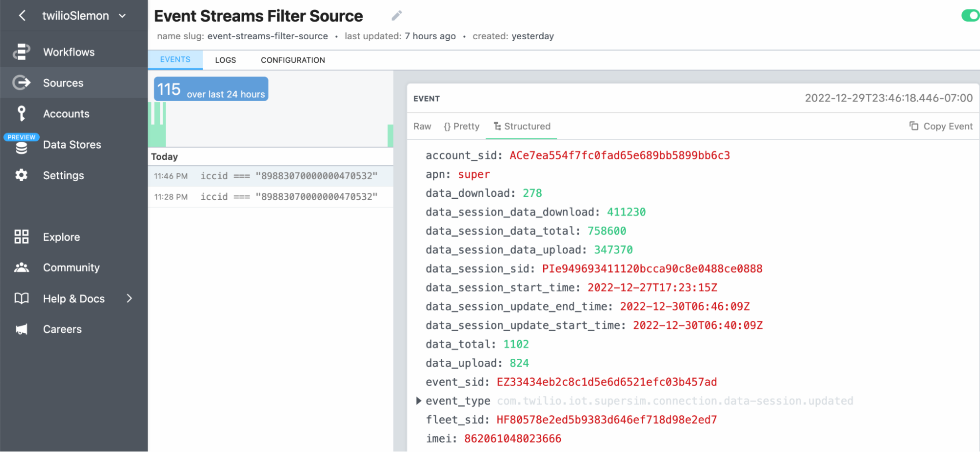
Task: Open Help & Docs
Action: [x=74, y=298]
